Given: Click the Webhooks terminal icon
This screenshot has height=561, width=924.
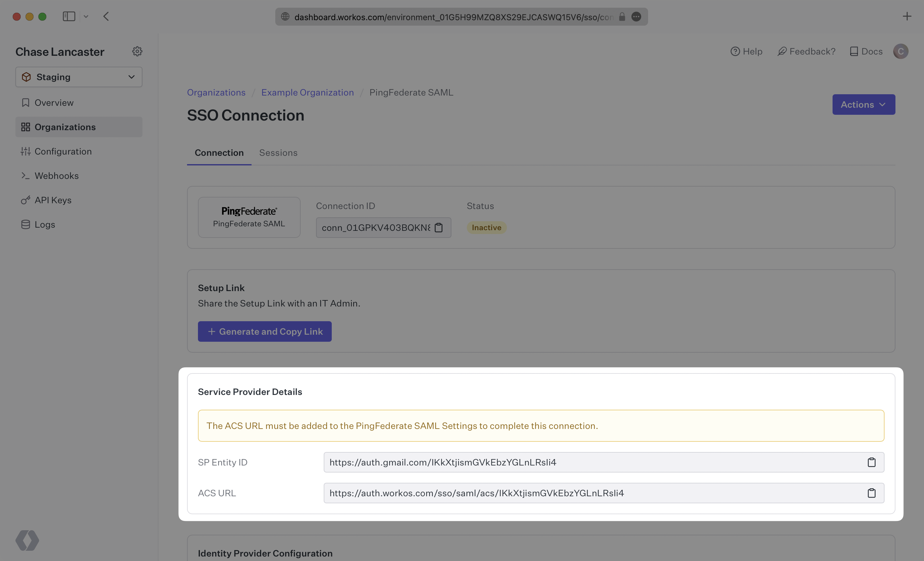Looking at the screenshot, I should [x=25, y=175].
